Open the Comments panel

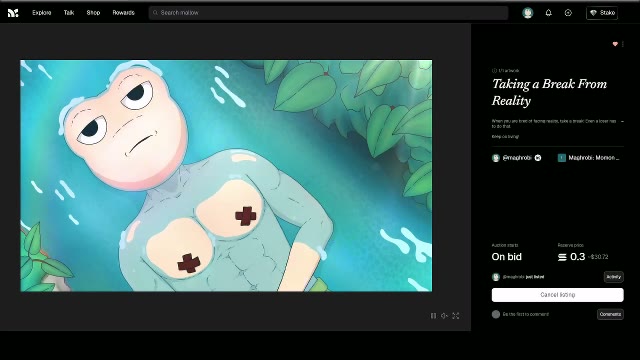coord(610,314)
